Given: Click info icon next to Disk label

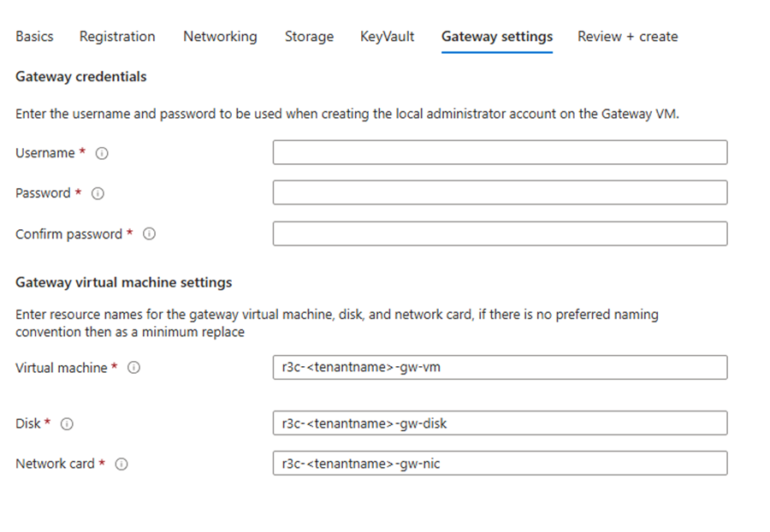Looking at the screenshot, I should click(68, 423).
